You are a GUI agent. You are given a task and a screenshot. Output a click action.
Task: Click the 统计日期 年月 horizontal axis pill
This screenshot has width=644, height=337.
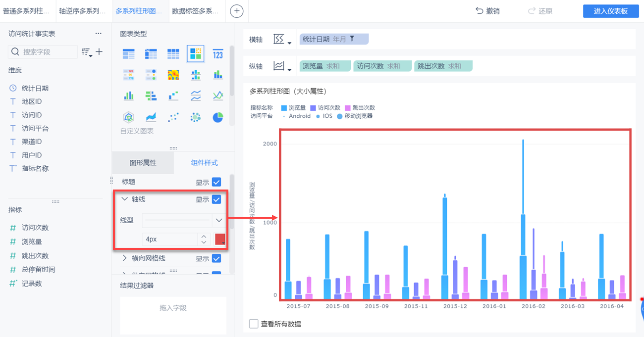pyautogui.click(x=334, y=39)
